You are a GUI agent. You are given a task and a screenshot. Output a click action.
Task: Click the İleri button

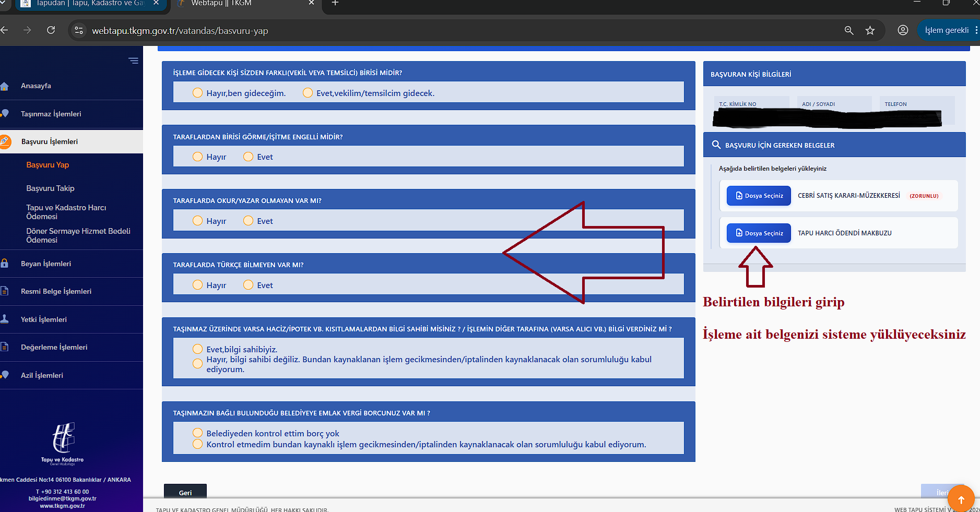942,492
